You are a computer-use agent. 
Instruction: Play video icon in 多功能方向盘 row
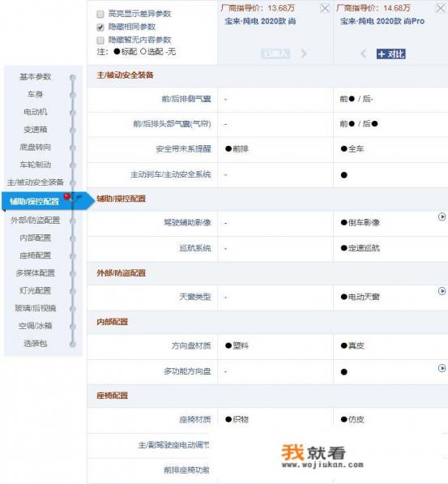(442, 368)
